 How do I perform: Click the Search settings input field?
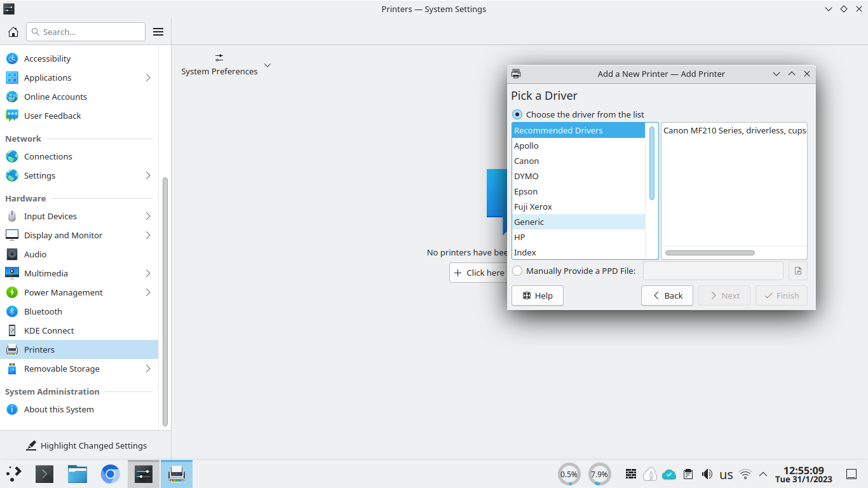point(86,32)
